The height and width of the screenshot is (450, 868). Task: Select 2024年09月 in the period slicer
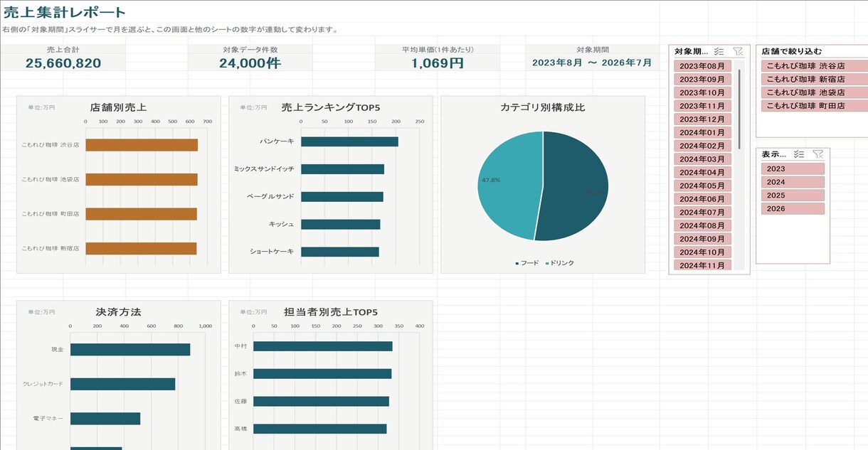click(x=702, y=238)
